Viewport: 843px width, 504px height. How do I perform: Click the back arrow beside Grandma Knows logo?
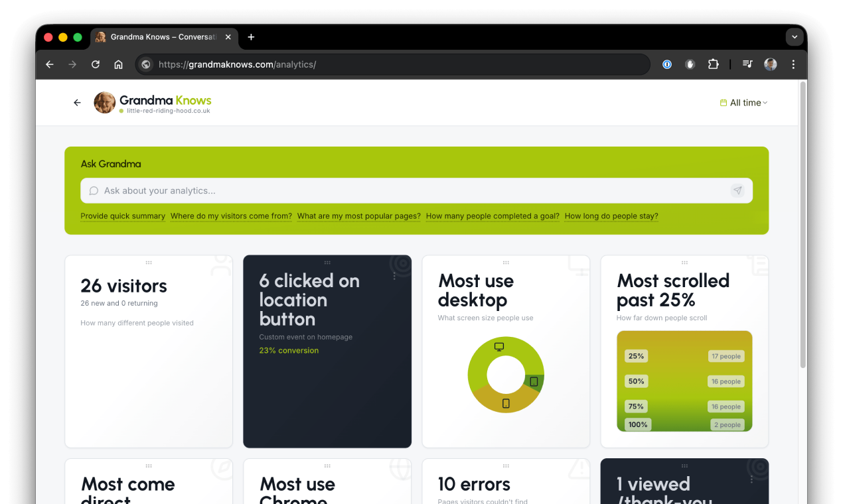click(77, 103)
